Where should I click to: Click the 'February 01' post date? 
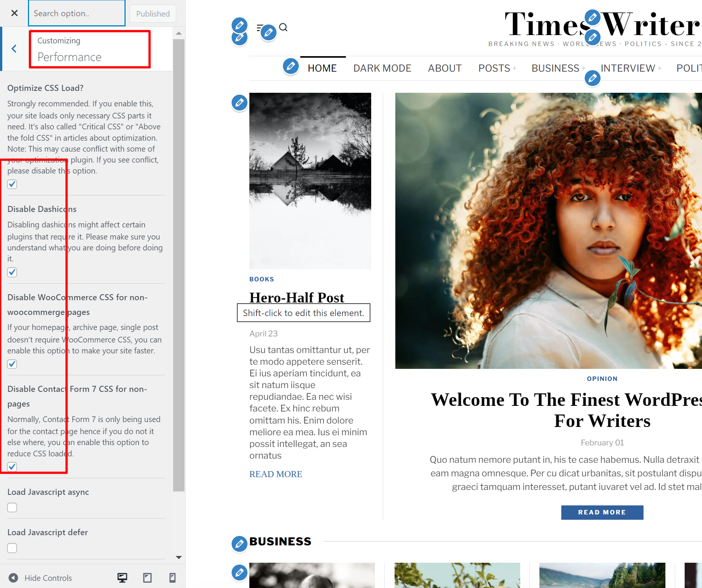tap(602, 442)
